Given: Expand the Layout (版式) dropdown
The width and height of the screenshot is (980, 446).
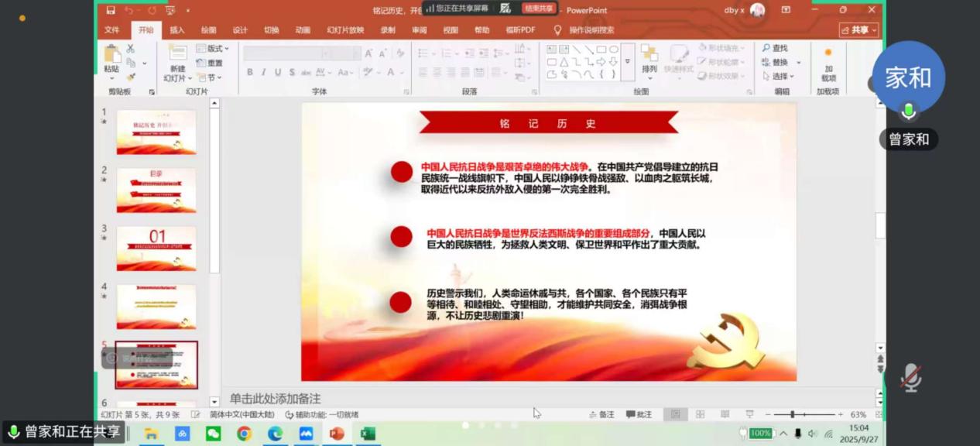Looking at the screenshot, I should coord(213,48).
